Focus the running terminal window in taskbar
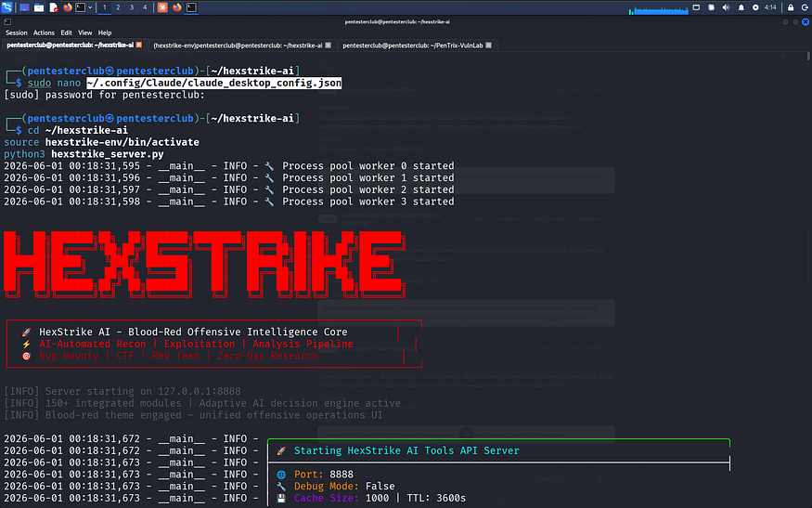 coord(191,7)
